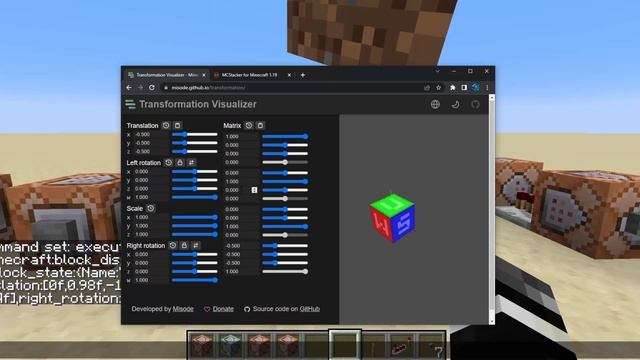Image resolution: width=640 pixels, height=360 pixels.
Task: Open the GitHub source code link
Action: 309,309
